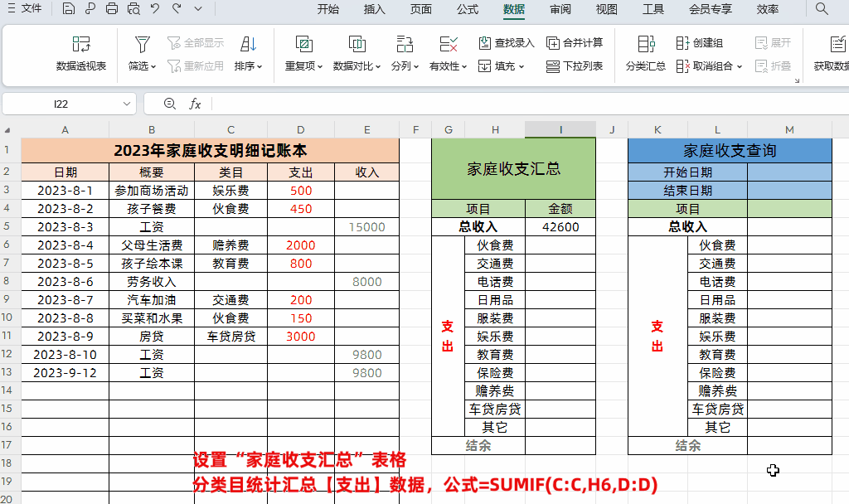Open the Name Box dropdown arrow
Image resolution: width=849 pixels, height=504 pixels.
click(127, 104)
